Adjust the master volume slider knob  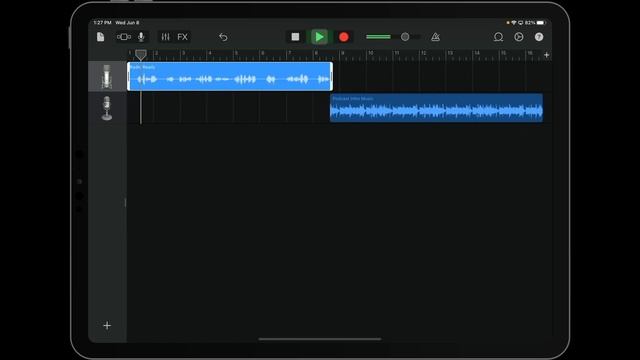click(405, 37)
